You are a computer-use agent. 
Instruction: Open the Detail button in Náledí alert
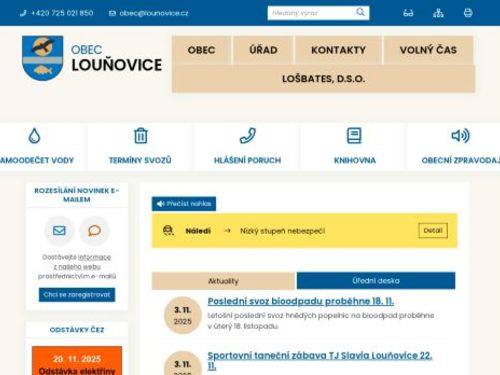(x=433, y=230)
